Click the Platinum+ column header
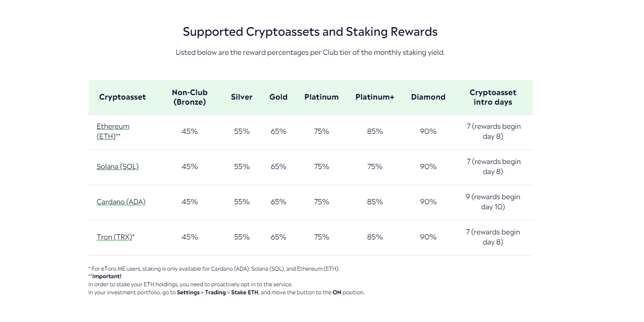644x322 pixels. (375, 97)
